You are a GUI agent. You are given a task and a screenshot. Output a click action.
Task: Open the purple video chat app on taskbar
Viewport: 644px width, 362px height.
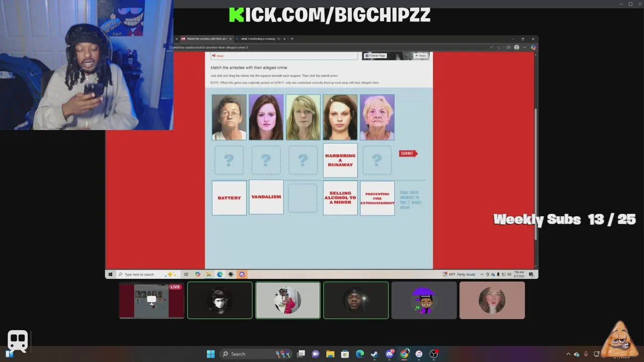point(315,354)
